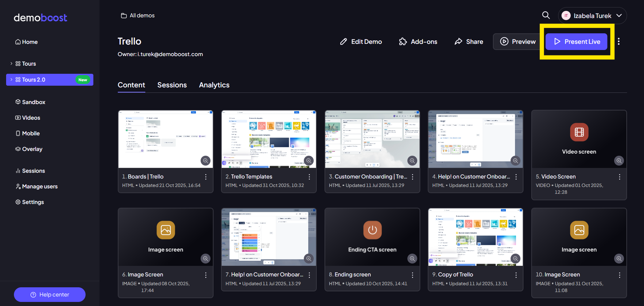The image size is (644, 306).
Task: Zoom into the Boards | Trello screen thumbnail
Action: tap(205, 160)
